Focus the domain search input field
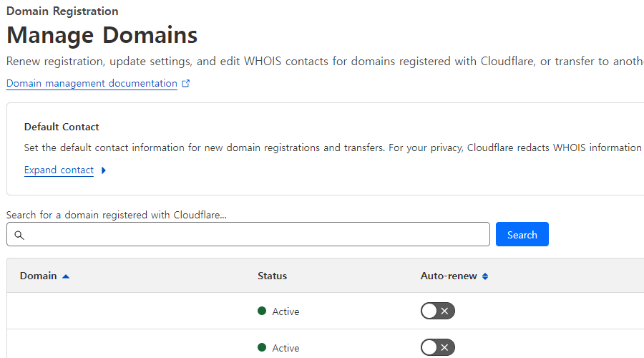This screenshot has height=358, width=644. tap(248, 234)
